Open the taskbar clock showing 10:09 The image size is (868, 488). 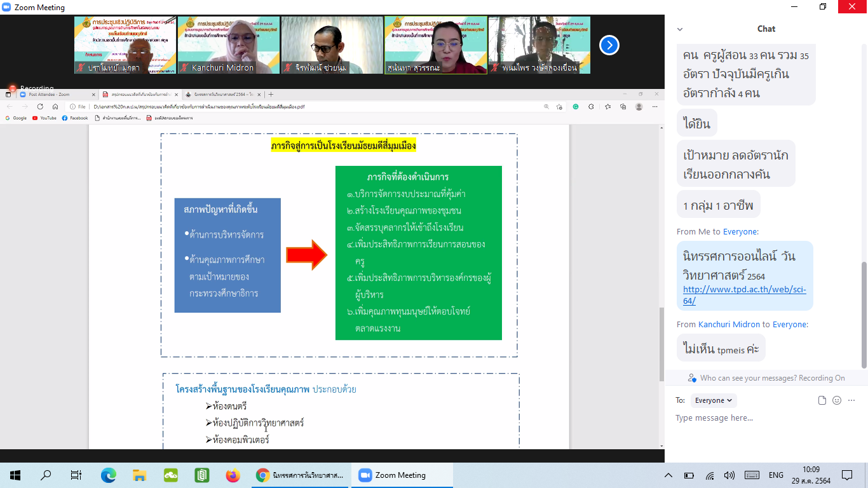[811, 475]
